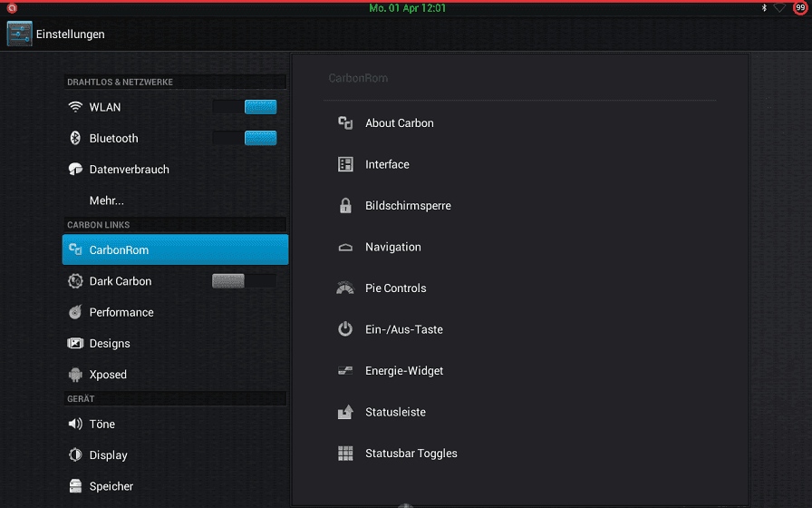Click the Statusleiste upload-arrow icon

345,412
